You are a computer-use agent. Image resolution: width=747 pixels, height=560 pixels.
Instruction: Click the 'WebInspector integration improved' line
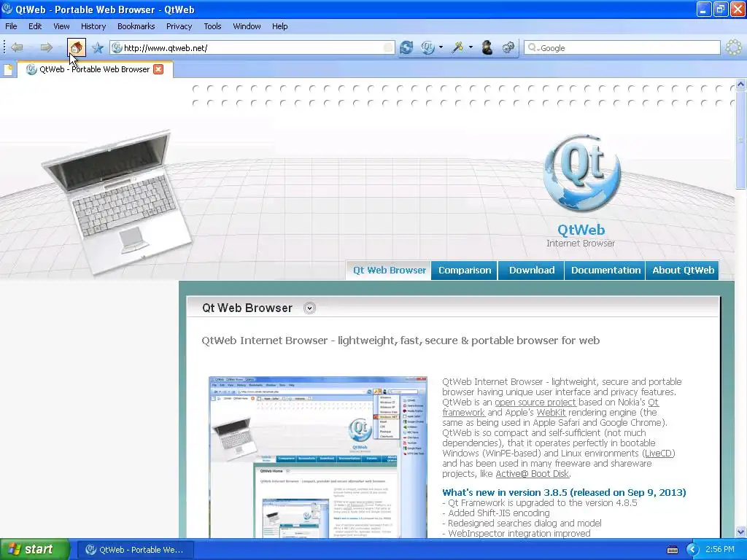point(516,533)
